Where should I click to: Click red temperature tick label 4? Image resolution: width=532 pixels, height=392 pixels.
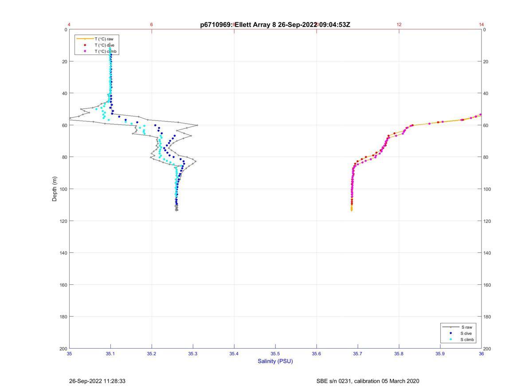[69, 24]
